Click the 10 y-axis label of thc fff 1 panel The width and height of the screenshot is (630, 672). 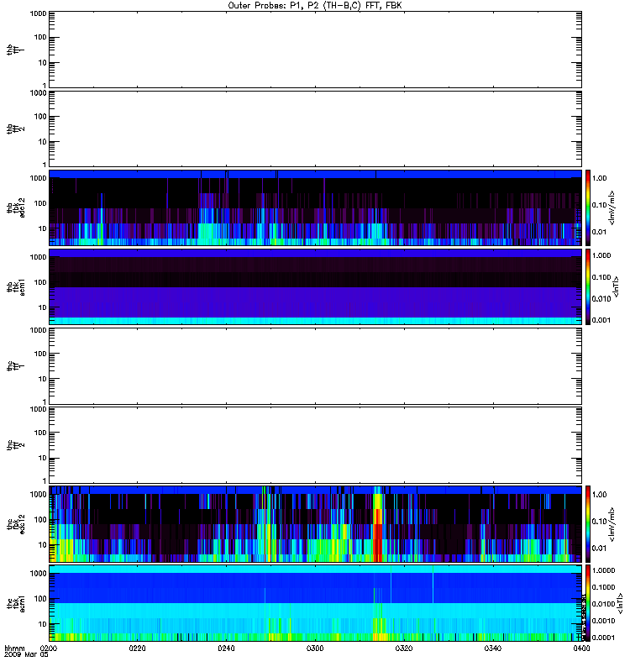click(x=43, y=380)
